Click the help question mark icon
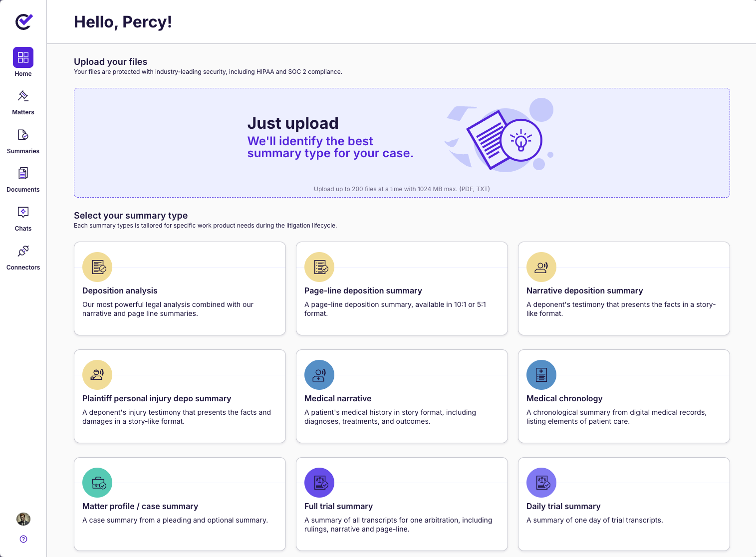 23,539
